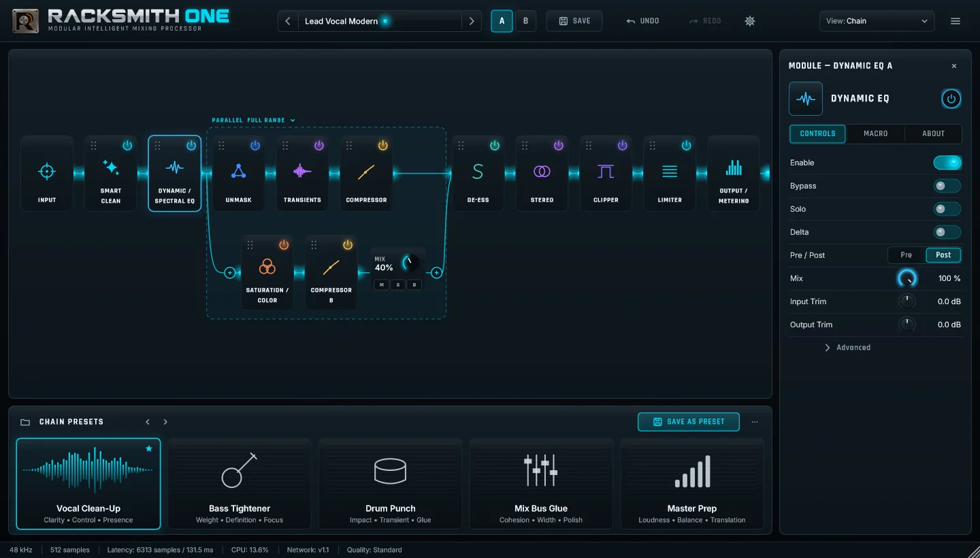
Task: Open the Saturation / Color module
Action: click(267, 272)
